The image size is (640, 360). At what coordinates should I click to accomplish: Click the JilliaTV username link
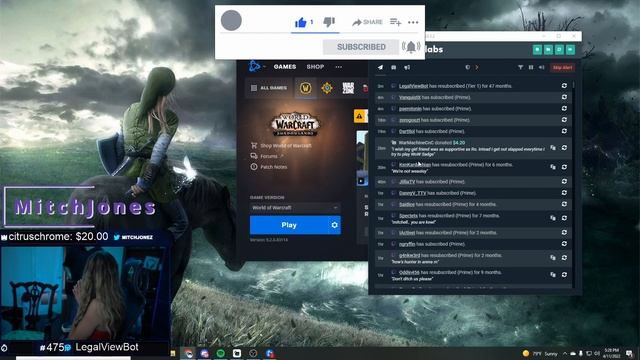407,182
